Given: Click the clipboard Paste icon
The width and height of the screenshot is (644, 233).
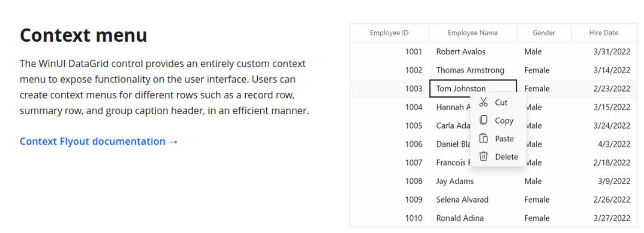Looking at the screenshot, I should tap(484, 139).
